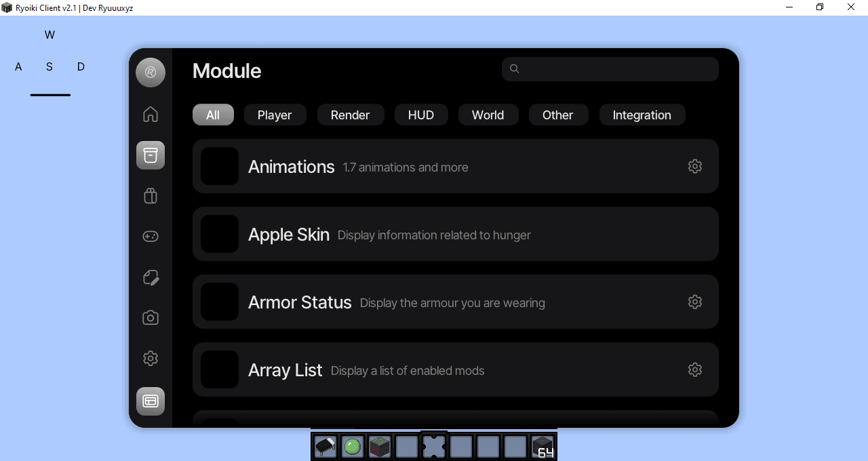Toggle the Array List module card
Image resolution: width=868 pixels, height=461 pixels.
tap(455, 369)
